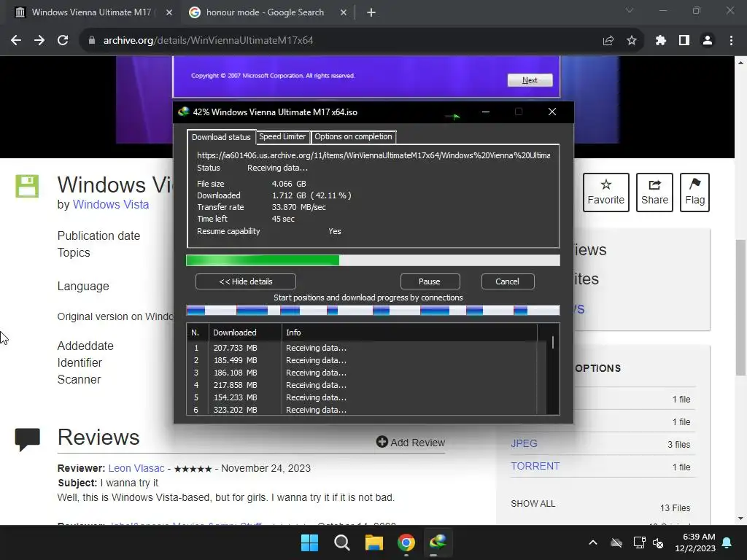The width and height of the screenshot is (747, 560).
Task: Click Add Review
Action: pos(411,443)
